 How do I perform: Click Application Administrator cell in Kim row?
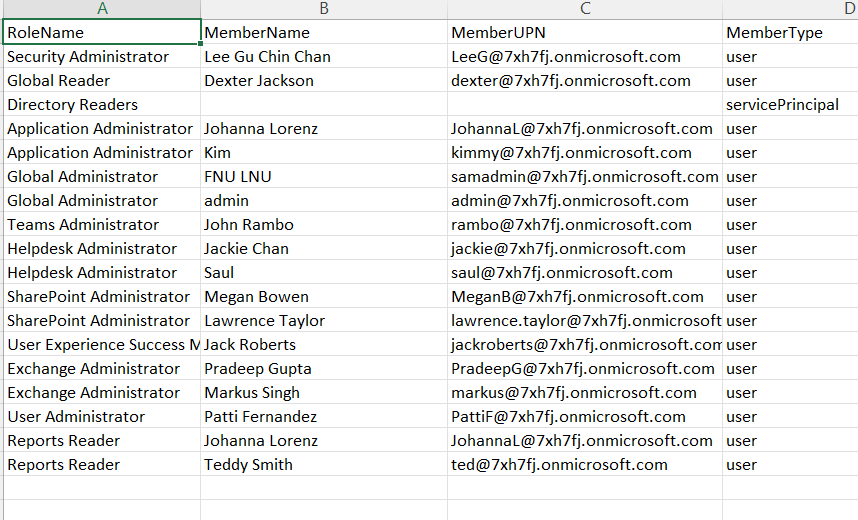[x=102, y=153]
